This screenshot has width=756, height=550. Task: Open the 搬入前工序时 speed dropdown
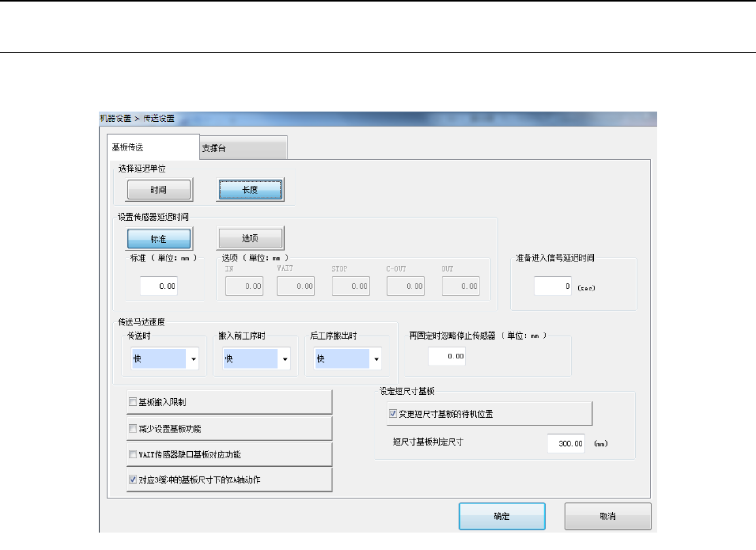pyautogui.click(x=256, y=358)
